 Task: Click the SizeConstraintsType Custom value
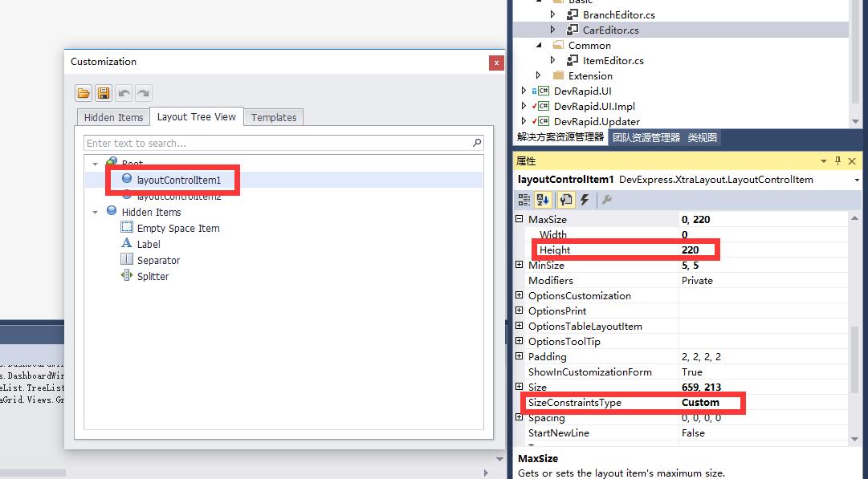(x=700, y=403)
